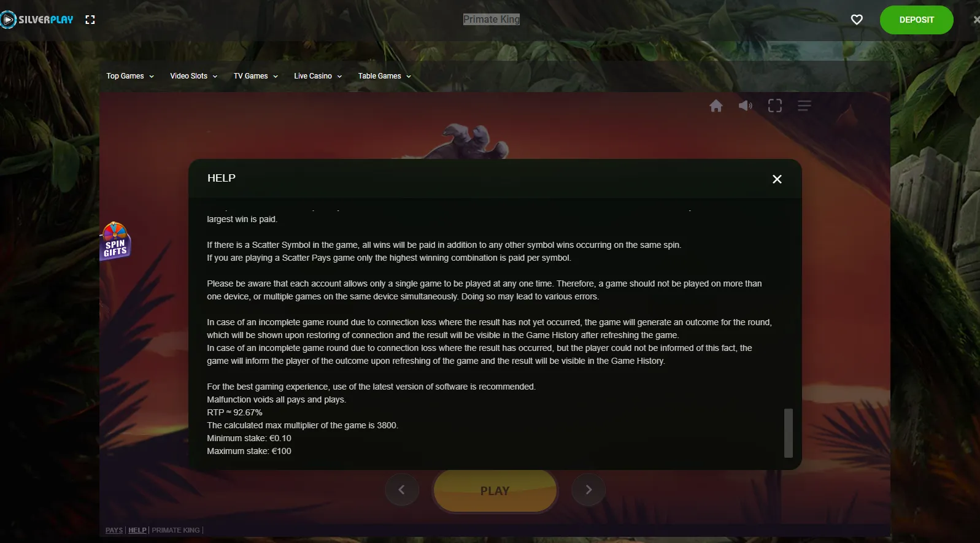The height and width of the screenshot is (543, 980).
Task: Click the green DEPOSIT button
Action: click(x=916, y=20)
